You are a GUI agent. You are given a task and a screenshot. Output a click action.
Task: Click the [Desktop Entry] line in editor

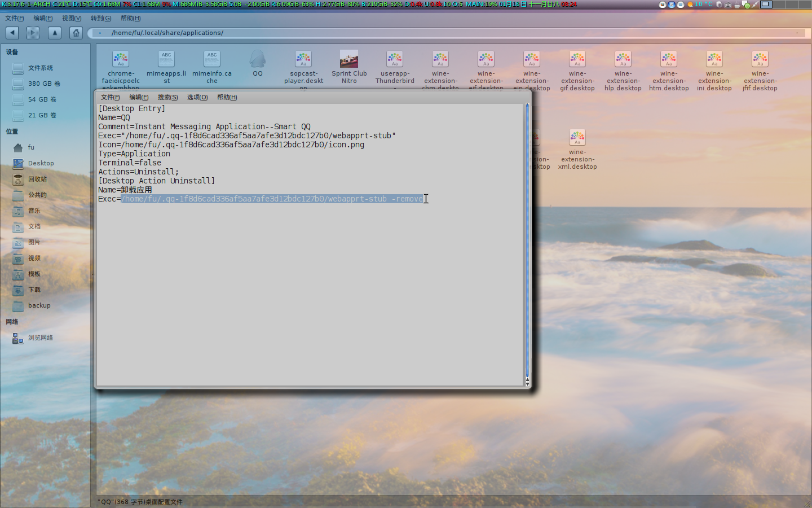(x=132, y=108)
